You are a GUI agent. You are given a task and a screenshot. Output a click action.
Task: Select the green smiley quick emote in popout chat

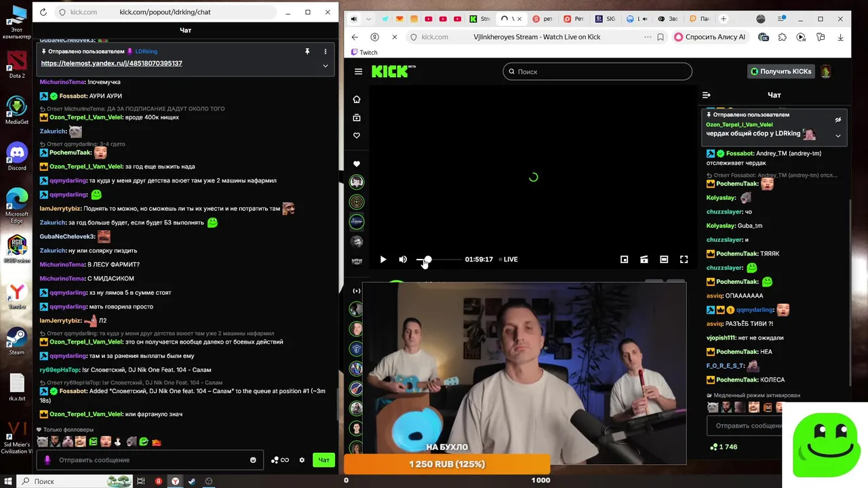tap(143, 442)
